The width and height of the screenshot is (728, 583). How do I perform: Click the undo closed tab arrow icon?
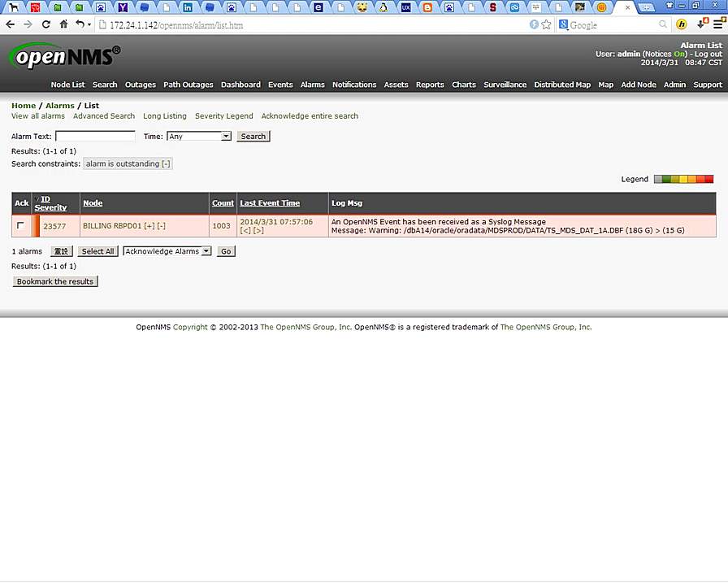80,24
